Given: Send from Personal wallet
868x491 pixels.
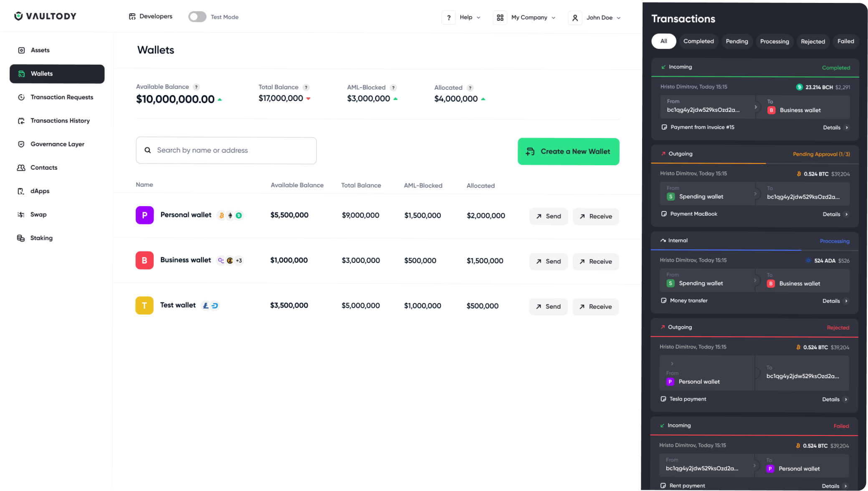Looking at the screenshot, I should [549, 217].
